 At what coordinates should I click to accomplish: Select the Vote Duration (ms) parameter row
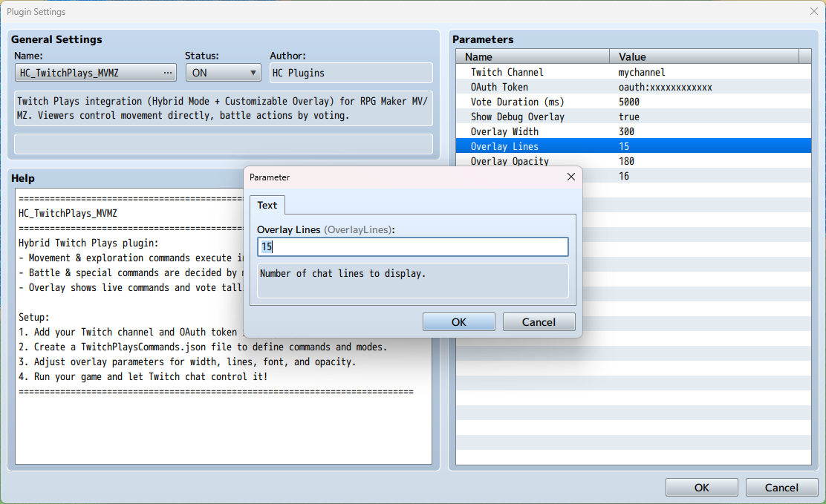click(x=633, y=102)
